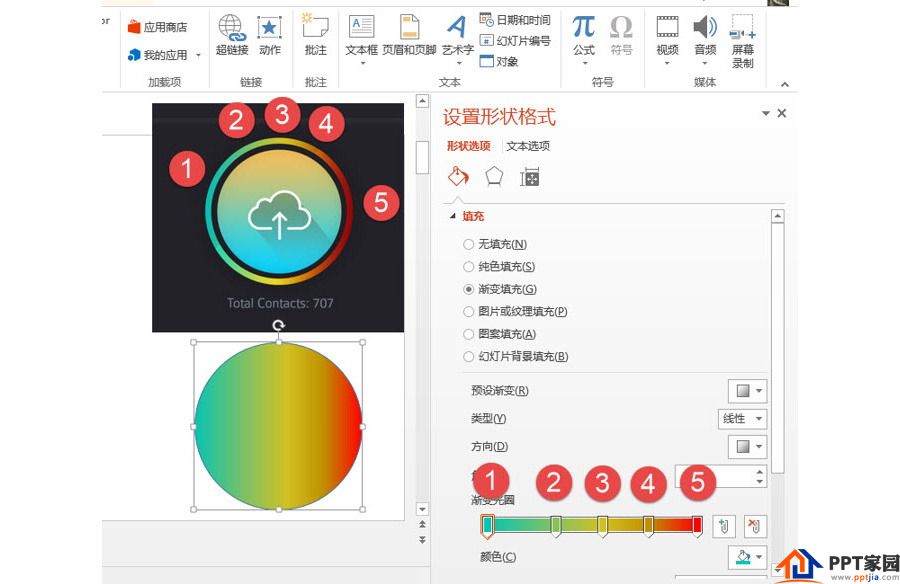
Task: Add a gradient stop
Action: click(724, 526)
